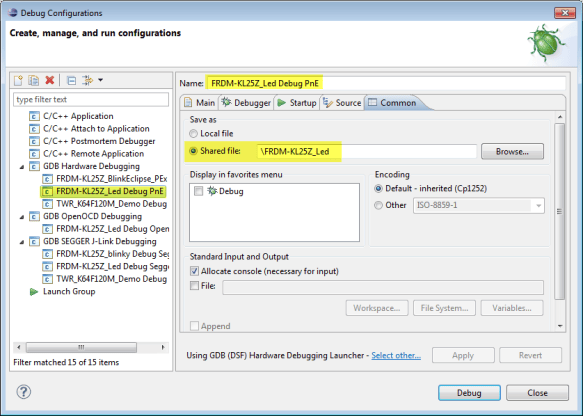Click the C/C++ Remote Application icon
The image size is (583, 416).
(34, 154)
